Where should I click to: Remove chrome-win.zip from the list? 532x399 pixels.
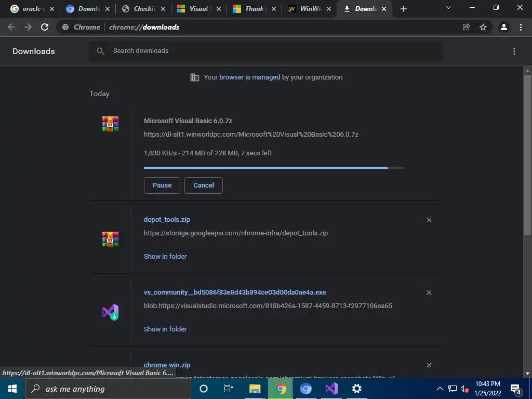[429, 365]
